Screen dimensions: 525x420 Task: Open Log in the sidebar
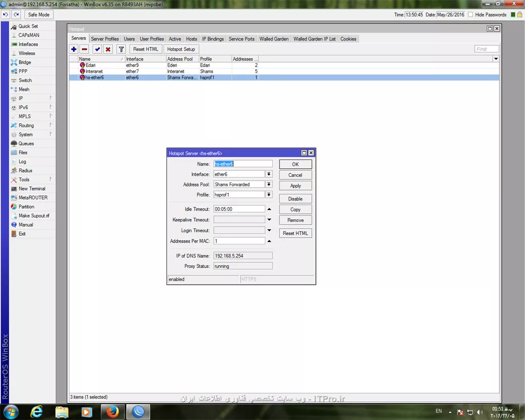(x=32, y=162)
